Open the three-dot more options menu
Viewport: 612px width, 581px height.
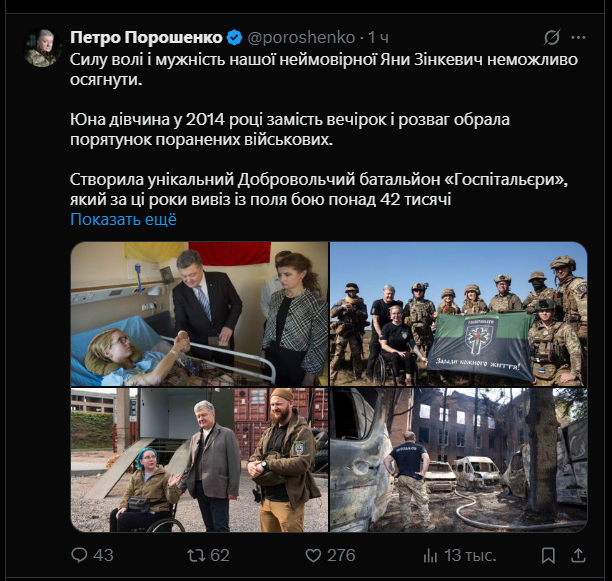click(578, 37)
